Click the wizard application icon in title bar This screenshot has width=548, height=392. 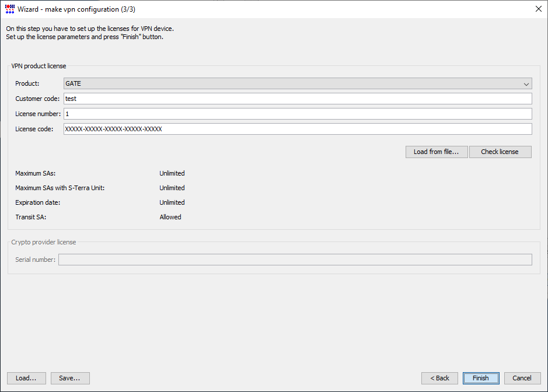pos(10,9)
